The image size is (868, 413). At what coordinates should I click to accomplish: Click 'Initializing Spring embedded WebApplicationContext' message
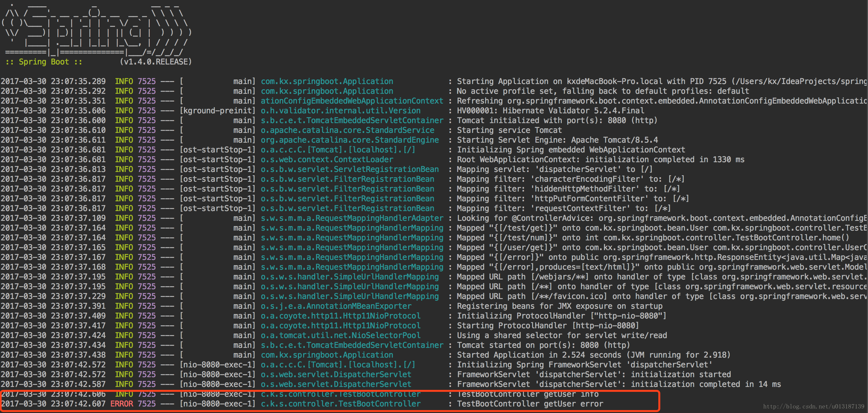click(x=571, y=150)
